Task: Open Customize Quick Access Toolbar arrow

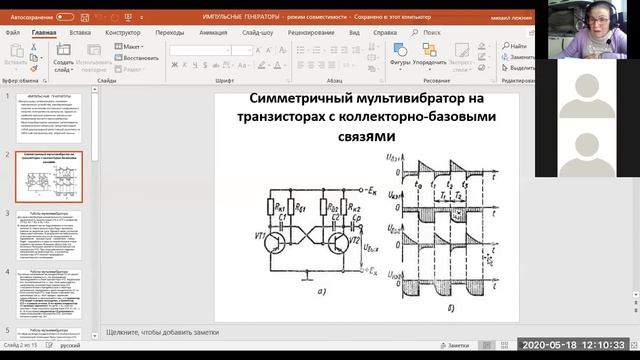Action: pos(142,18)
